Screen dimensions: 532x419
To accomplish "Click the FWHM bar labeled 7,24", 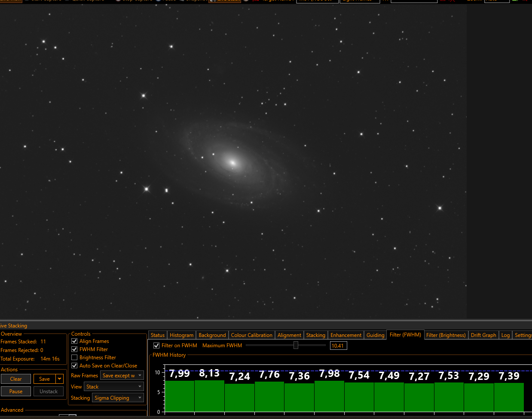I will coord(239,398).
